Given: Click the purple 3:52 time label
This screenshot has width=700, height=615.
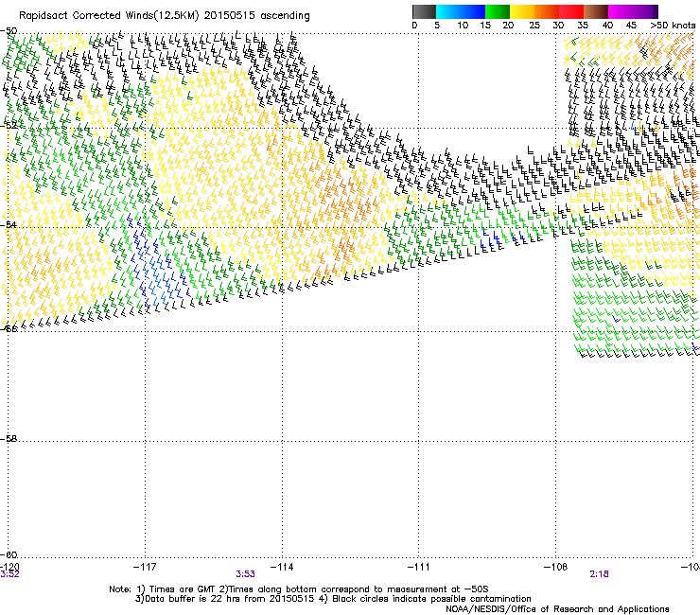Looking at the screenshot, I should pos(9,574).
